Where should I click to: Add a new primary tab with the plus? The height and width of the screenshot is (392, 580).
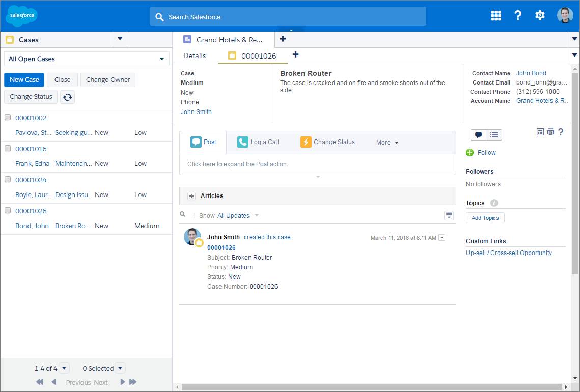point(283,39)
